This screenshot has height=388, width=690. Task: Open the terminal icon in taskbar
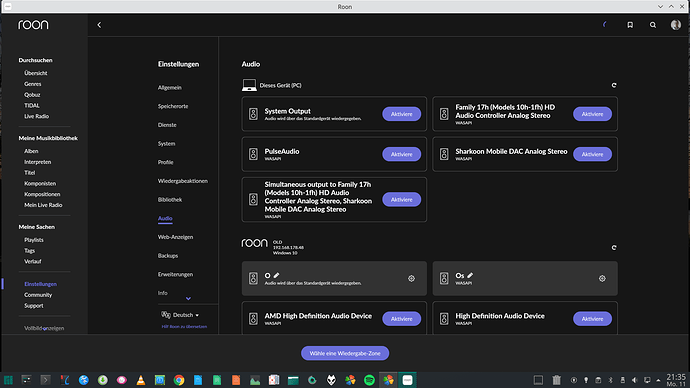[45, 380]
